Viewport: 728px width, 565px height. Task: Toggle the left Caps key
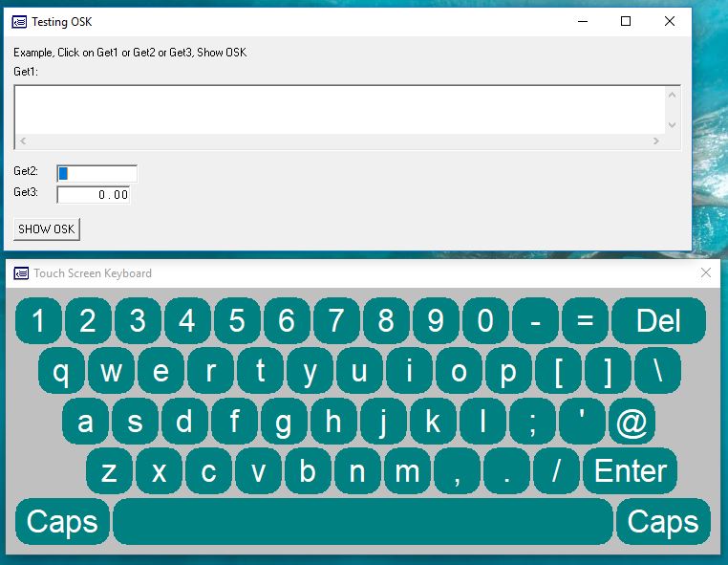click(x=62, y=522)
